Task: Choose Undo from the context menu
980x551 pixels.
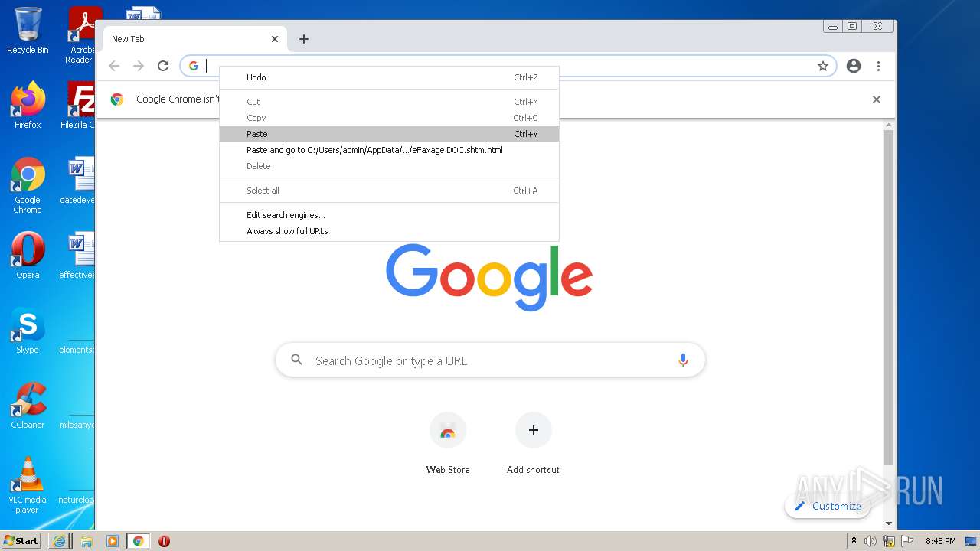Action: [389, 77]
